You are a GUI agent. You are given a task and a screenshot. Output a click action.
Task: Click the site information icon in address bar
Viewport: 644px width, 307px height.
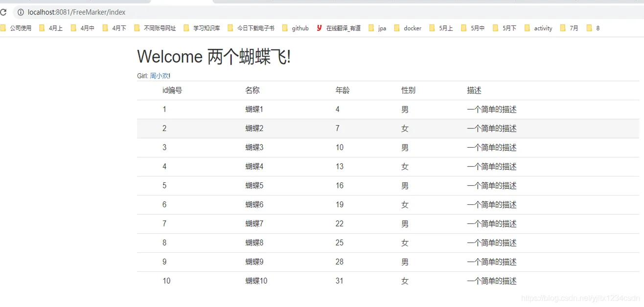(x=21, y=12)
